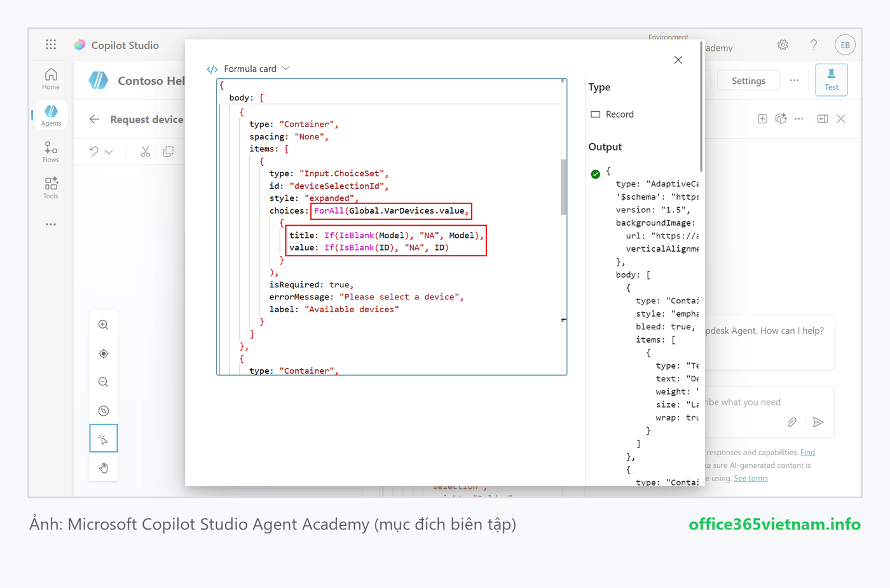The image size is (890, 588).
Task: Activate the selection pointer tool
Action: pos(104,439)
